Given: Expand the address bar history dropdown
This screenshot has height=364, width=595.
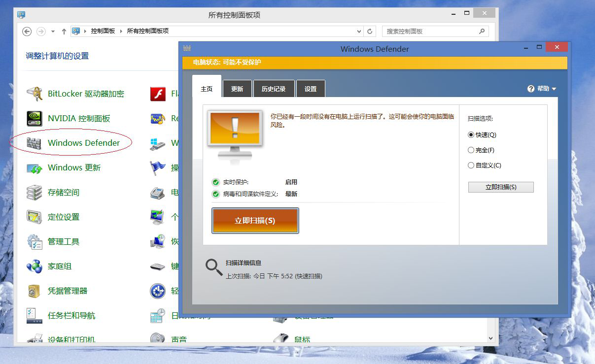Looking at the screenshot, I should 359,31.
